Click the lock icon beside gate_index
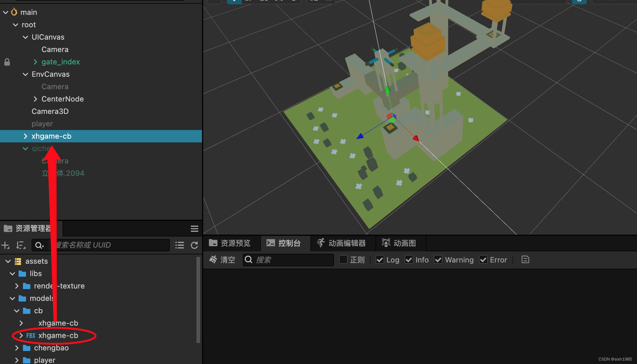The height and width of the screenshot is (364, 637). pyautogui.click(x=7, y=62)
